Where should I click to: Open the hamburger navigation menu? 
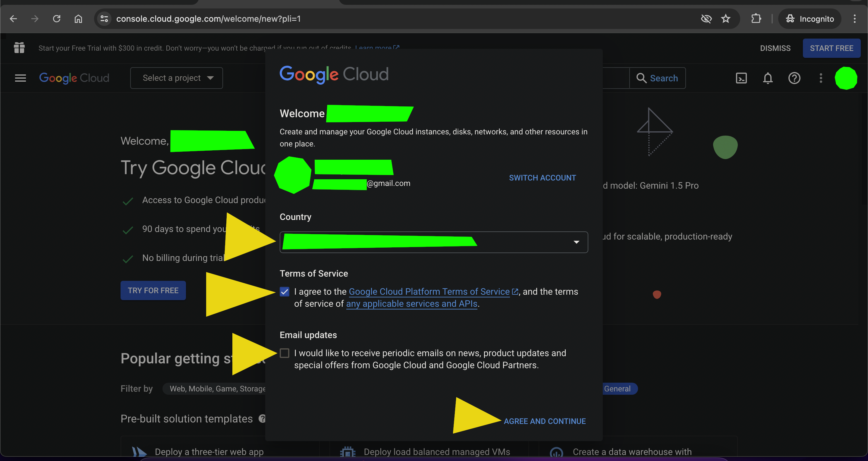[x=20, y=78]
